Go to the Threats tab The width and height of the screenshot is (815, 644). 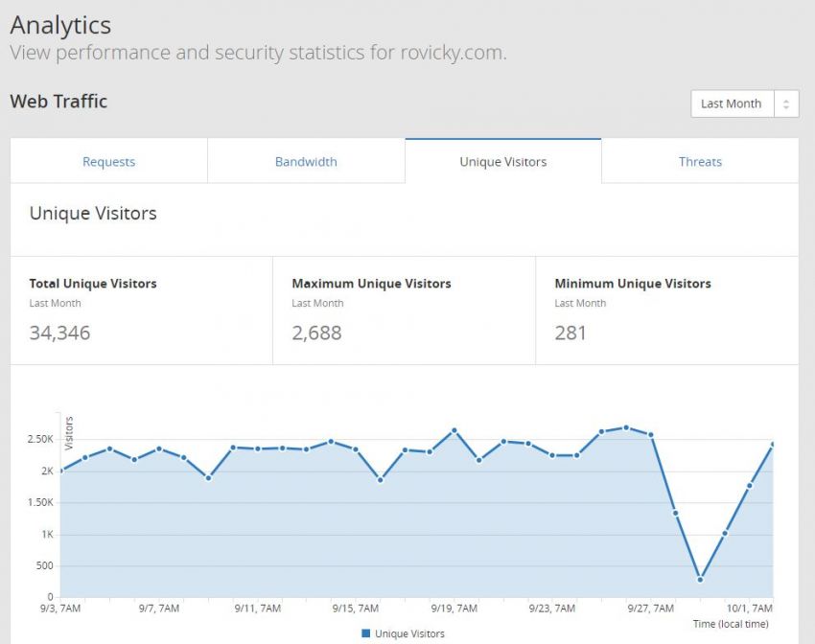click(700, 162)
